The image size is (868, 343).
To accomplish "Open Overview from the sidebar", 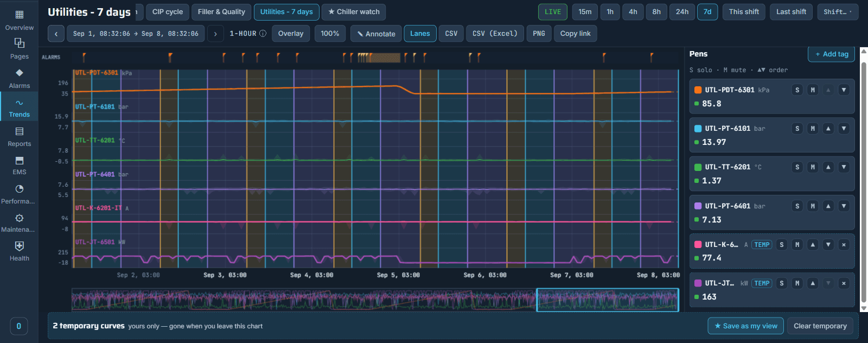I will 19,20.
